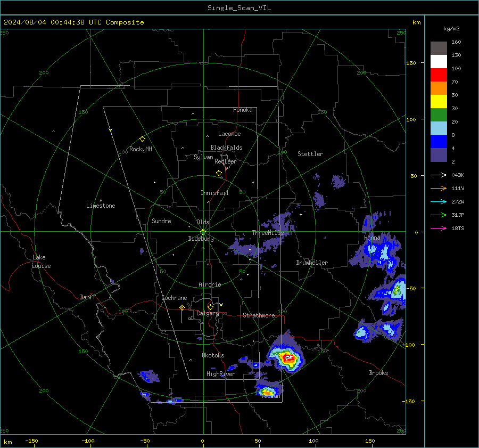This screenshot has width=479, height=448.
Task: Click the light blue 8-20 legend block
Action: [439, 128]
